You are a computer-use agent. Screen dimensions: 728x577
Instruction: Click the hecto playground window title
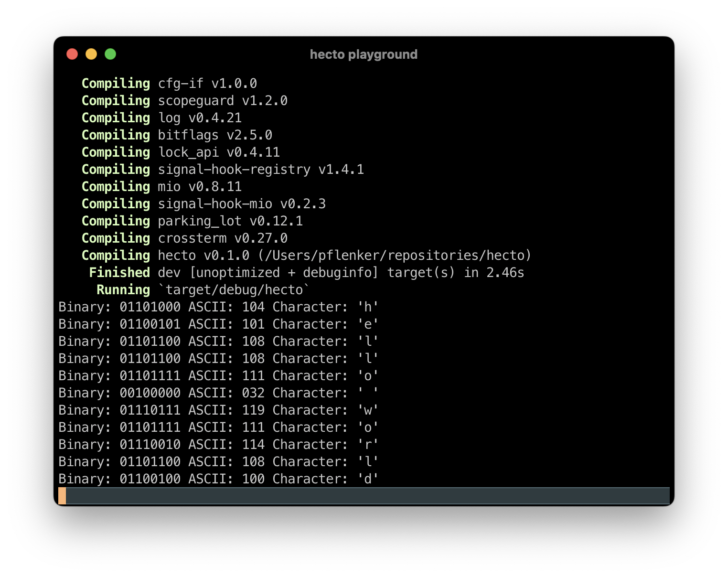[364, 54]
